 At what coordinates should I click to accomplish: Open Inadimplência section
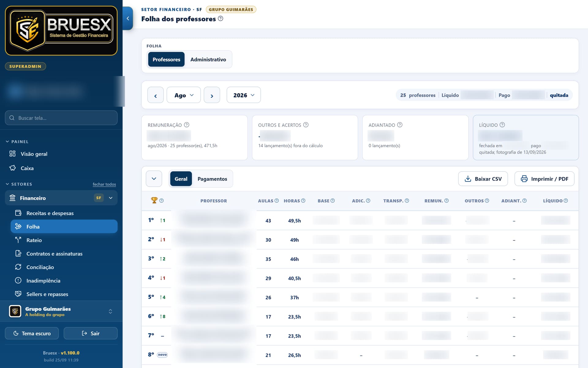64,281
